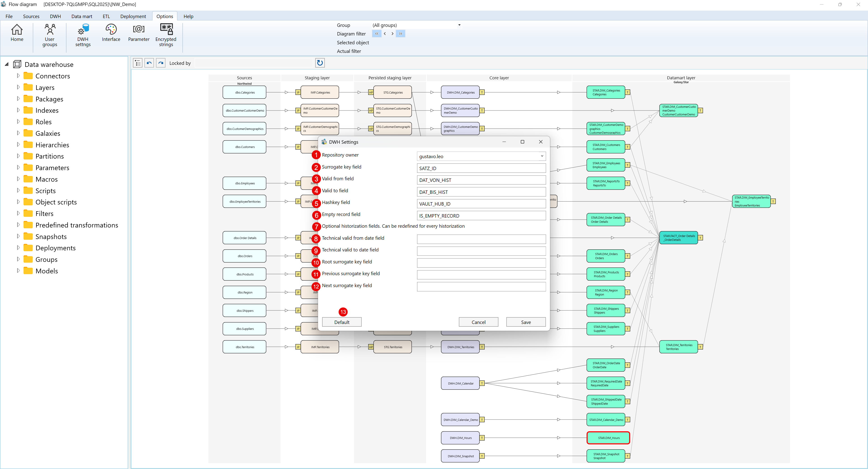868x469 pixels.
Task: Expand the Hierarchies tree folder
Action: pos(19,145)
